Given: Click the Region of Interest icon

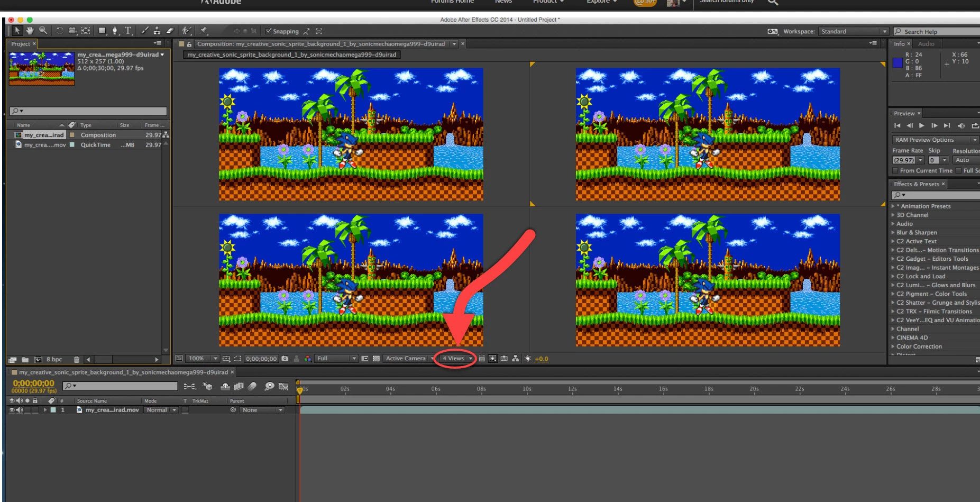Looking at the screenshot, I should [x=365, y=358].
